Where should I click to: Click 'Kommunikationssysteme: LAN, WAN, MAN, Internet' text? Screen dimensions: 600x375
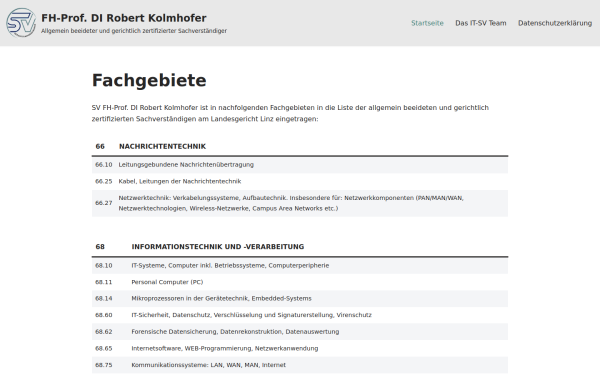[x=208, y=365]
